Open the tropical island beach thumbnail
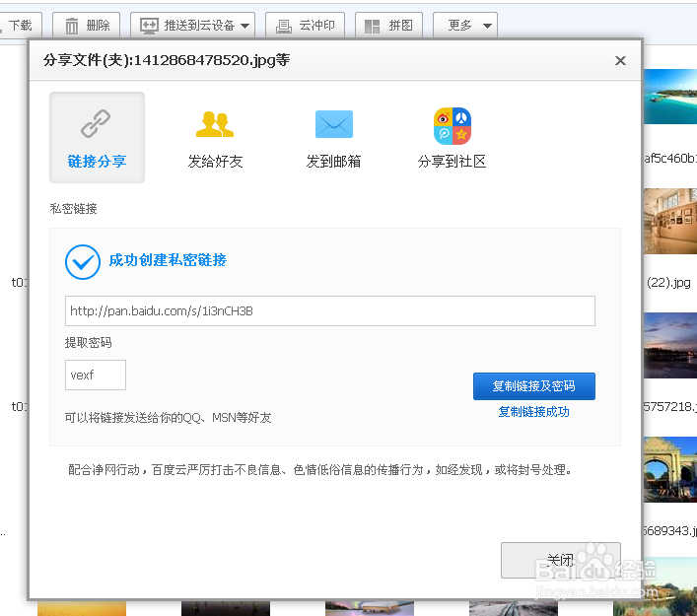The width and height of the screenshot is (697, 616). click(x=670, y=97)
